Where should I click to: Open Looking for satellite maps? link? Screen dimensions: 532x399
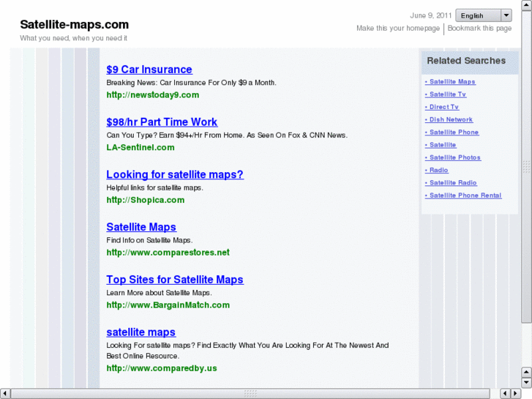click(x=175, y=174)
